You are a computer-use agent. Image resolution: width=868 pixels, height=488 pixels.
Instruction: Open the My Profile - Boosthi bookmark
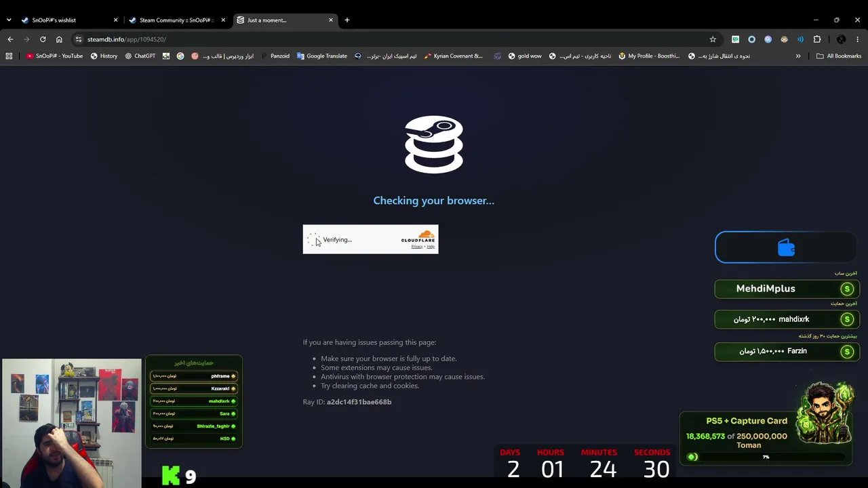[x=649, y=56]
